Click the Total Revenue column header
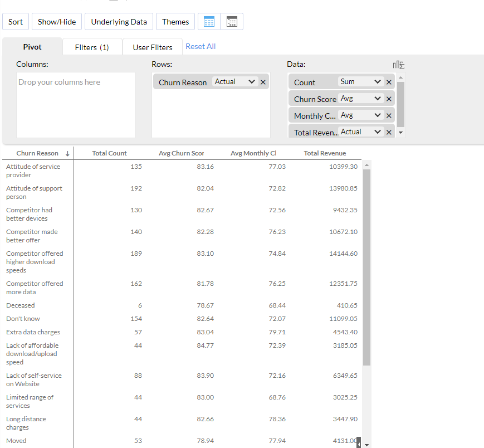 point(325,153)
